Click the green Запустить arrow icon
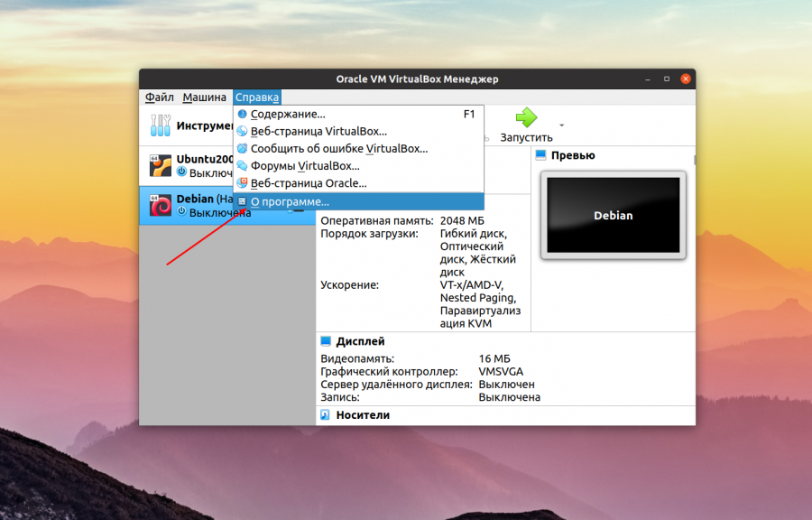 (526, 118)
